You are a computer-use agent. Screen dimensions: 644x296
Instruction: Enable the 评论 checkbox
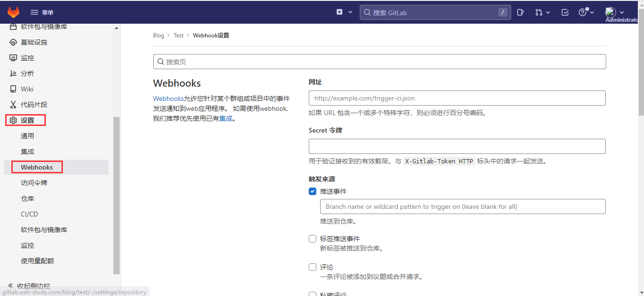313,267
